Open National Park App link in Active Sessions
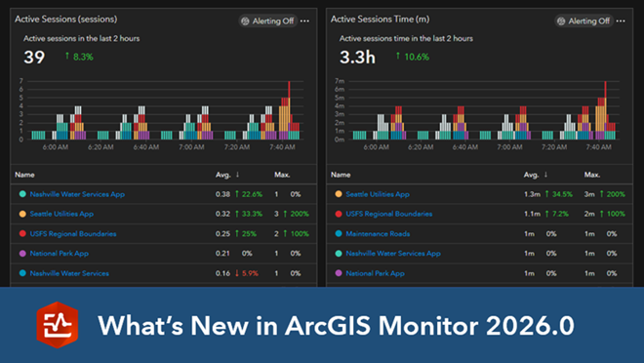This screenshot has width=644, height=363. 60,254
